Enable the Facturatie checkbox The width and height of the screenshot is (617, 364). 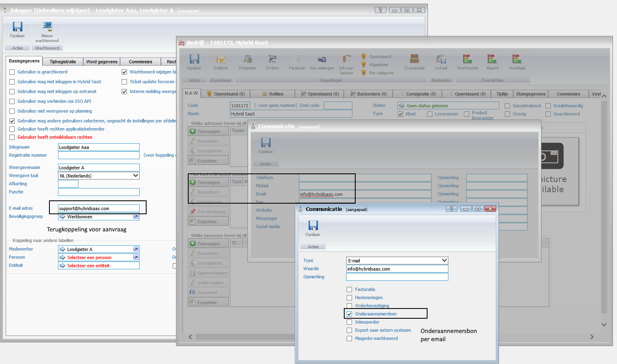pos(350,290)
